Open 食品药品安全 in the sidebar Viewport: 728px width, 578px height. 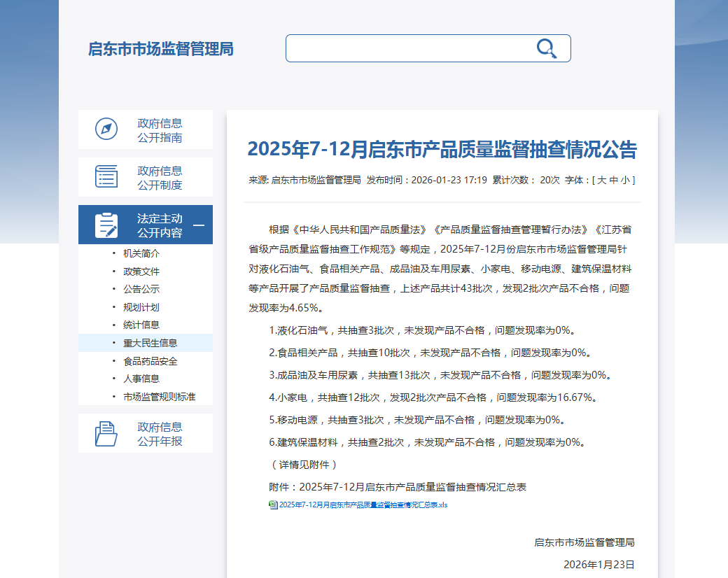click(150, 361)
